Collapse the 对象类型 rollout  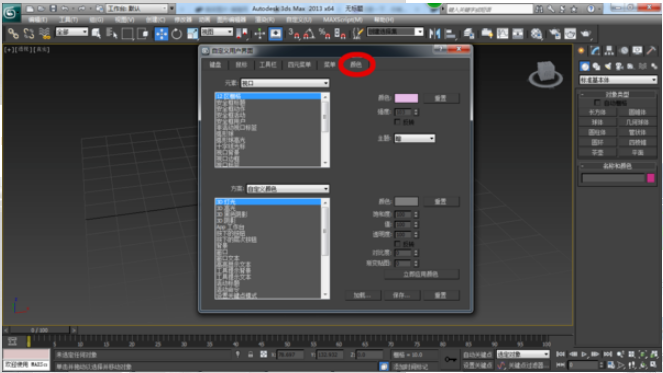point(617,94)
